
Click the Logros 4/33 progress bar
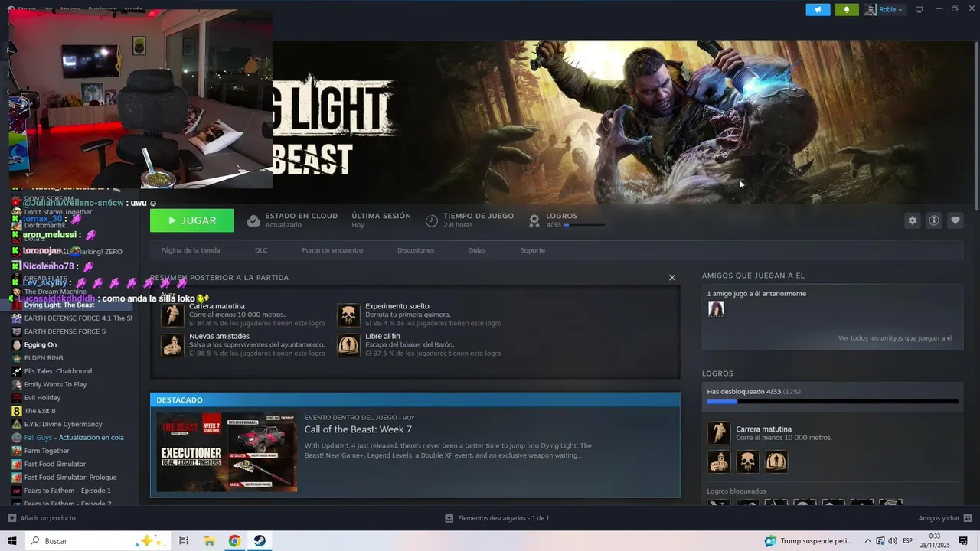click(584, 225)
